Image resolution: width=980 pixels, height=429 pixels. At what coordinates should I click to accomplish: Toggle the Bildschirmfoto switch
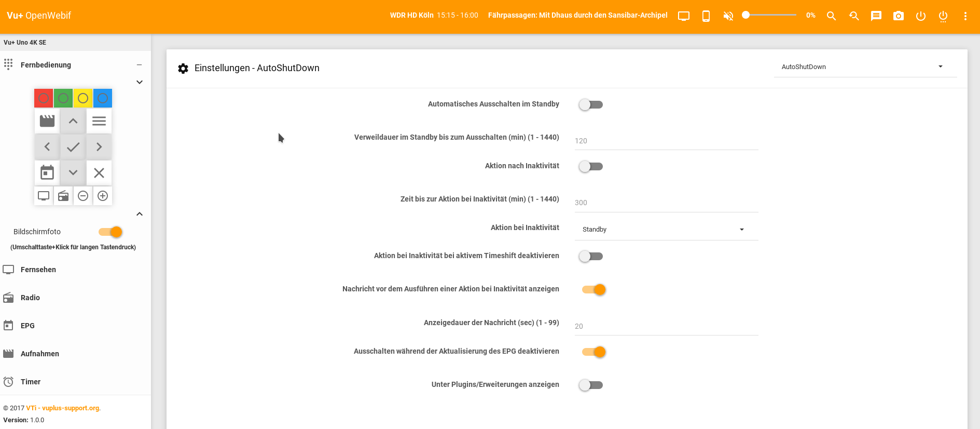click(111, 232)
